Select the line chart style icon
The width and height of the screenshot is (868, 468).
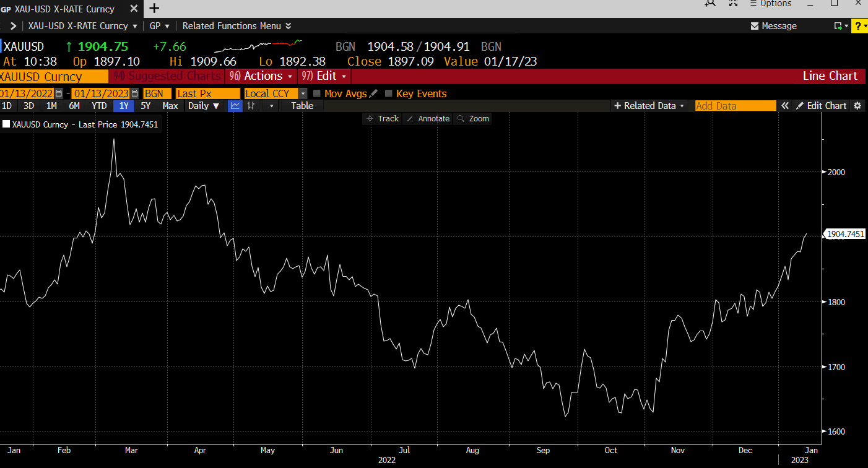tap(235, 106)
